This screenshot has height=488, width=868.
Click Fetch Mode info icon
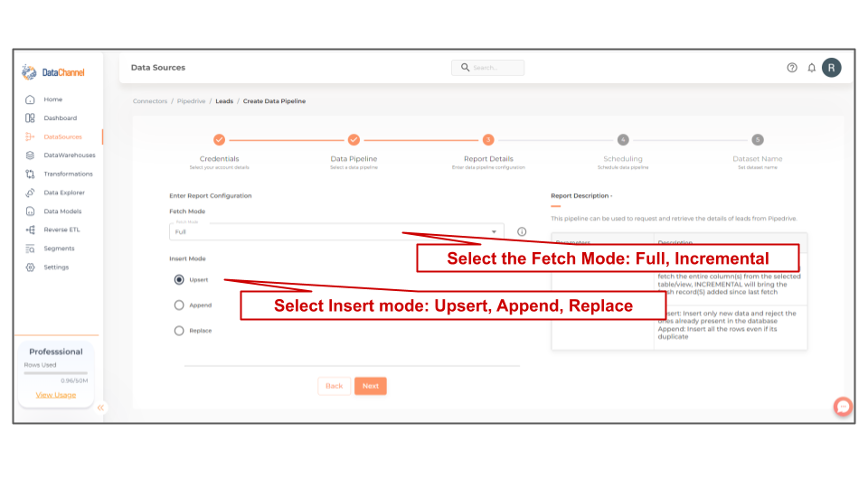point(522,232)
